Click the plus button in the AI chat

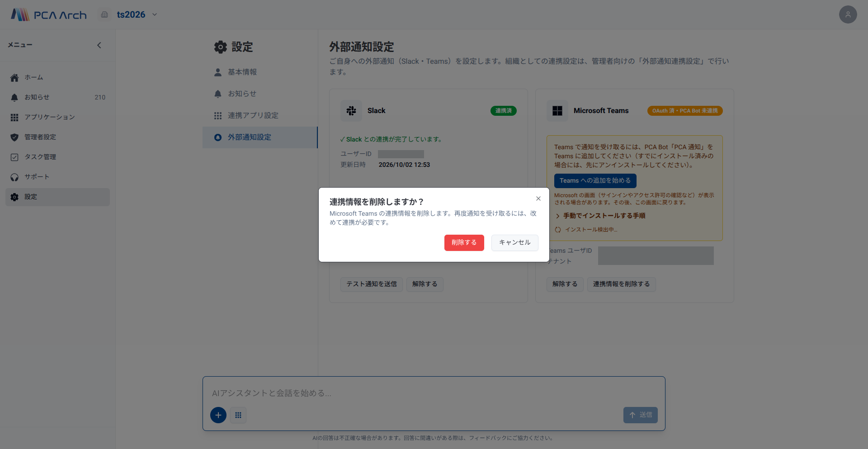pyautogui.click(x=218, y=415)
